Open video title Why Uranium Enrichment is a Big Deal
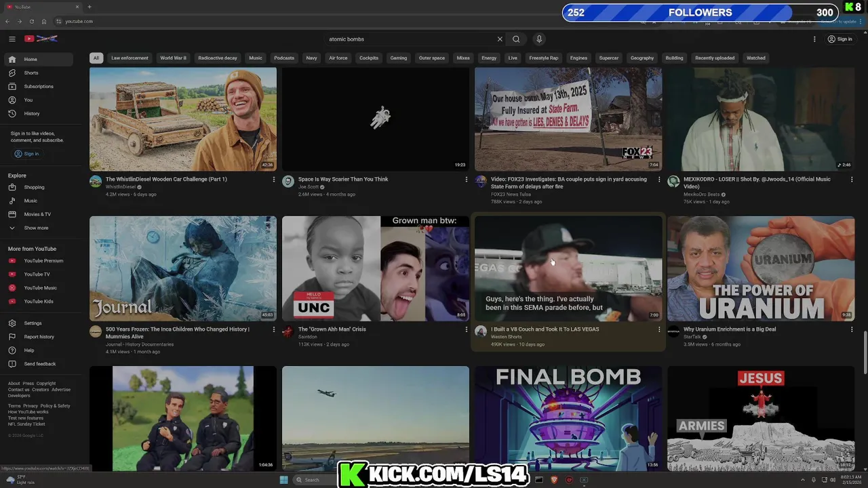 730,329
